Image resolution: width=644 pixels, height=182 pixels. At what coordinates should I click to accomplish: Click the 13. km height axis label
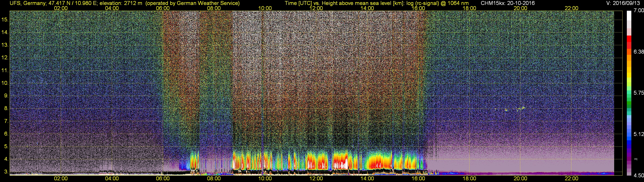[5, 45]
